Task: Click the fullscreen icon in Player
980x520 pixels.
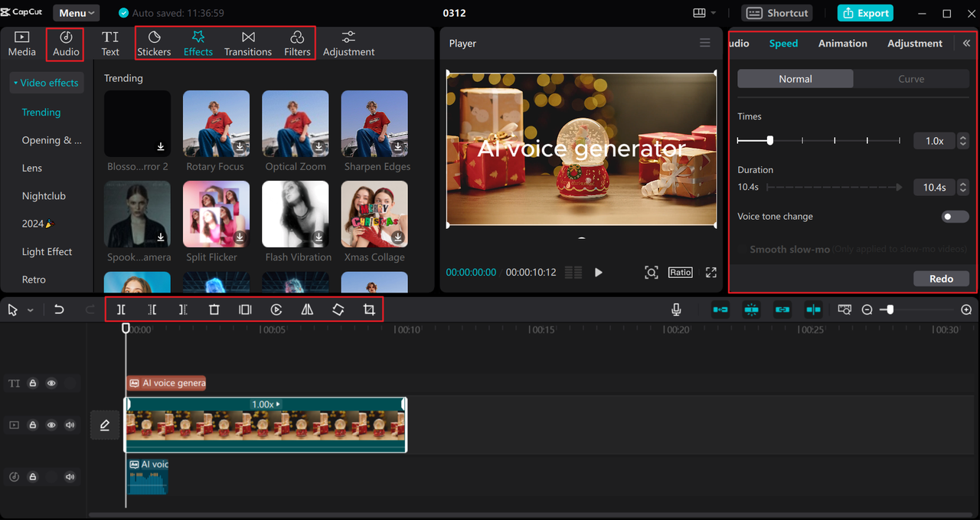Action: 710,273
